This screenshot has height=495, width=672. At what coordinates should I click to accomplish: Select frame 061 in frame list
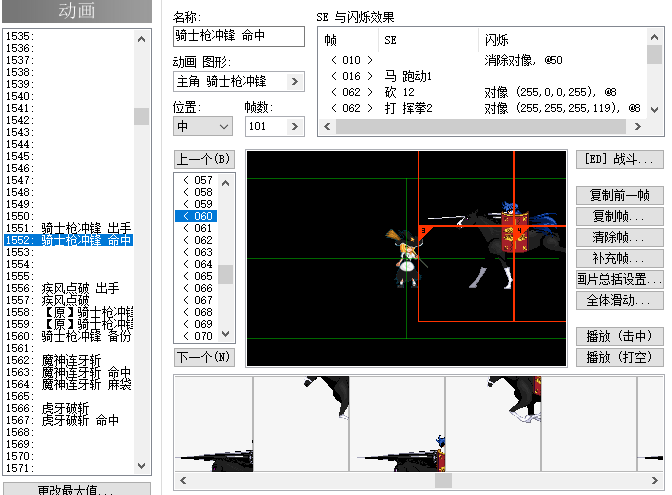point(197,228)
